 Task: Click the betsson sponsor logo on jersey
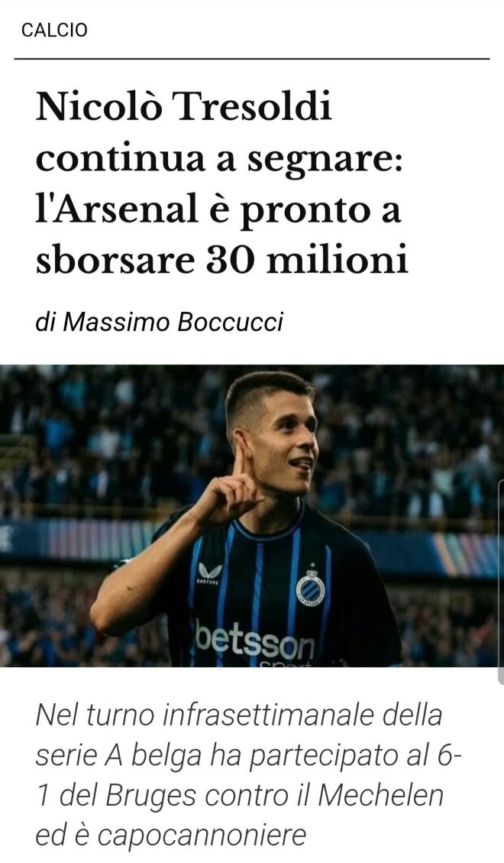point(255,640)
